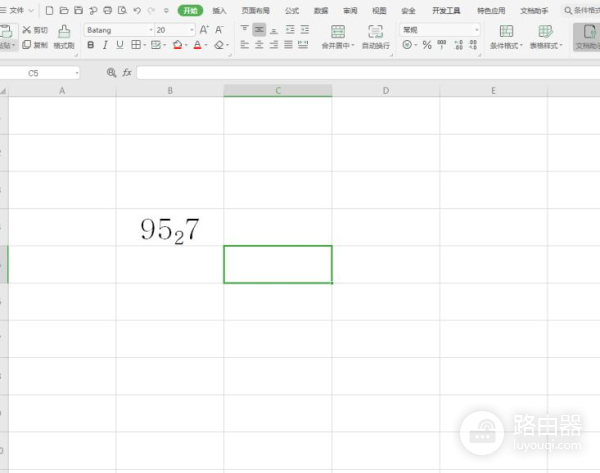Click the 自动换行 wrap text button
This screenshot has width=600, height=473.
click(x=376, y=37)
